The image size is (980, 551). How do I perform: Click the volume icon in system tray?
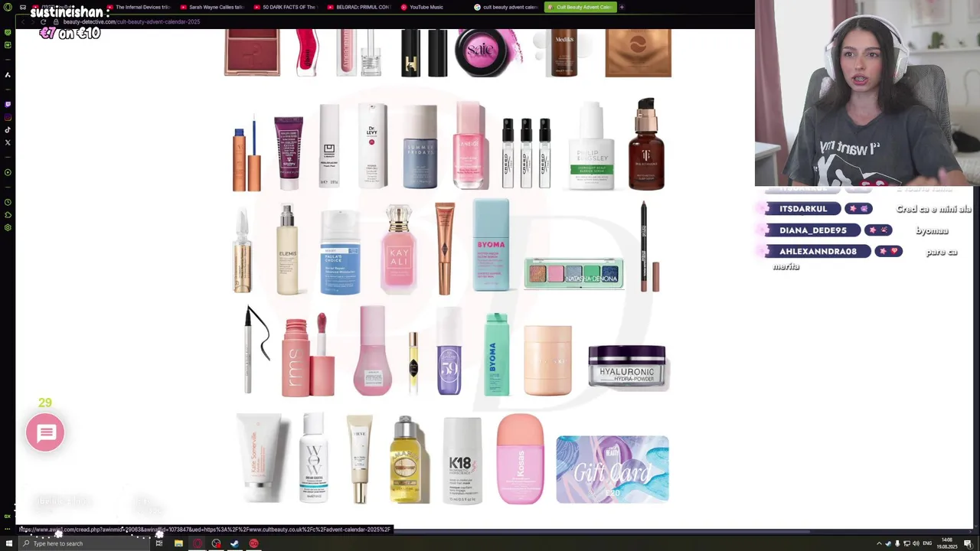pyautogui.click(x=916, y=543)
